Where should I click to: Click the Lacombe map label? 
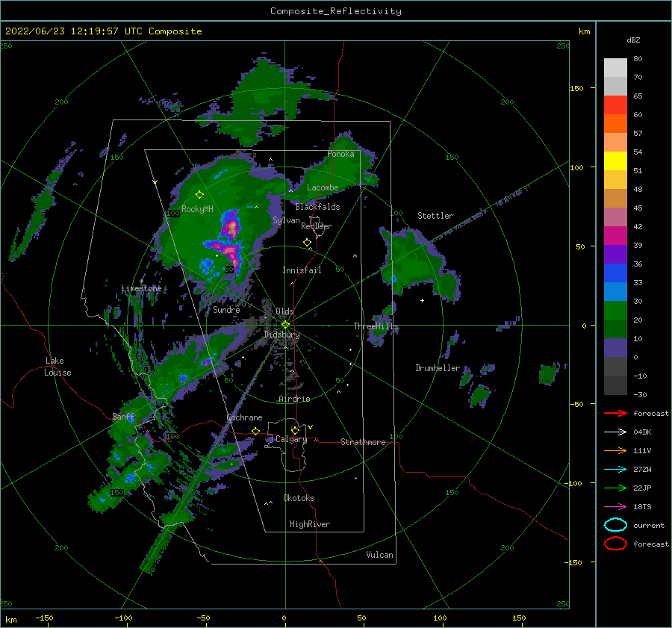click(323, 187)
